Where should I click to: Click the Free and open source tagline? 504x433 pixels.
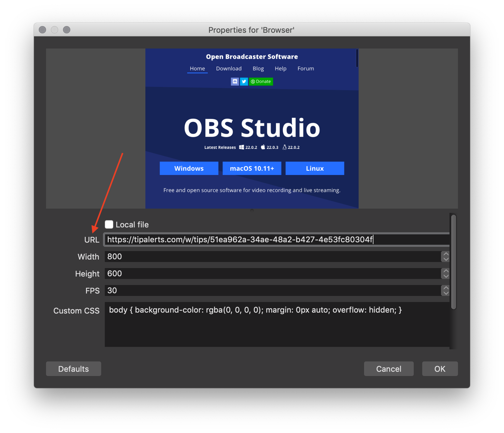click(x=252, y=190)
